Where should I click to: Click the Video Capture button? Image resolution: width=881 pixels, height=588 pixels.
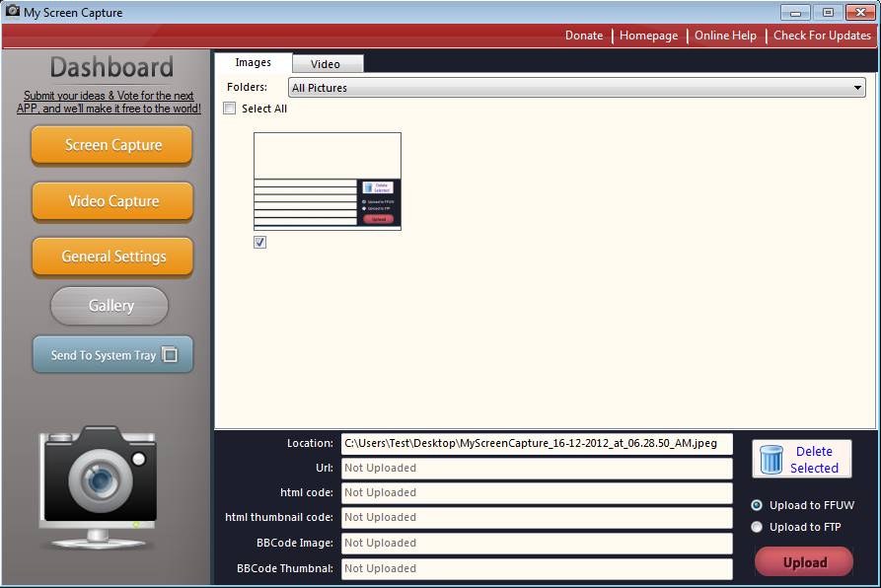(112, 201)
